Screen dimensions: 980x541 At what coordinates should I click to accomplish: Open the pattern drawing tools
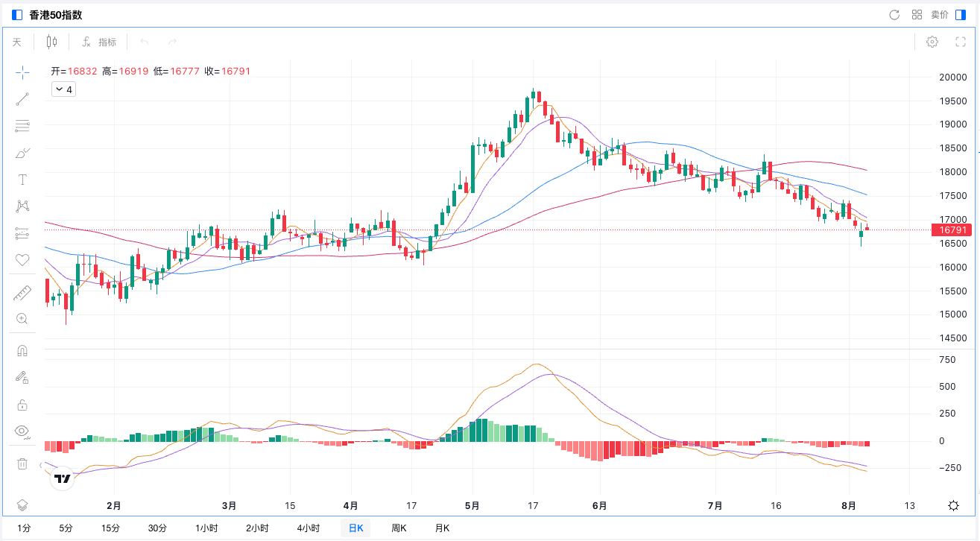coord(22,206)
